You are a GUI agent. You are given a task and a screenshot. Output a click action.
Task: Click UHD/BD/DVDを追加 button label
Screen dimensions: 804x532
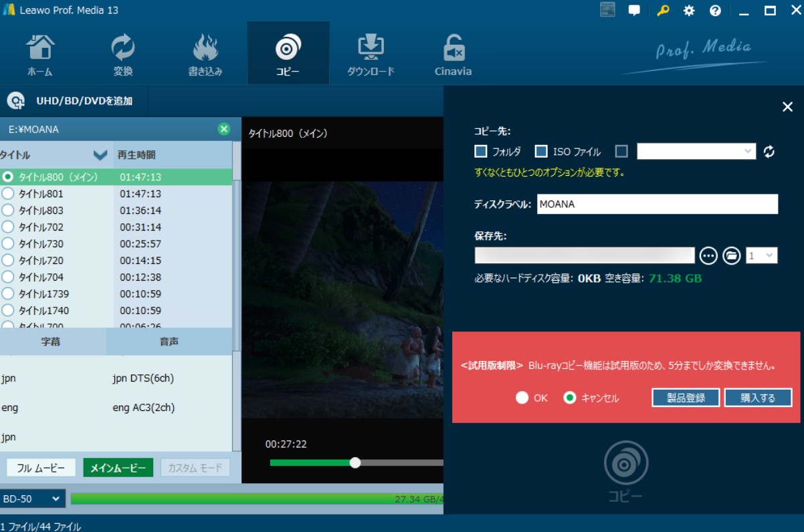tap(84, 101)
